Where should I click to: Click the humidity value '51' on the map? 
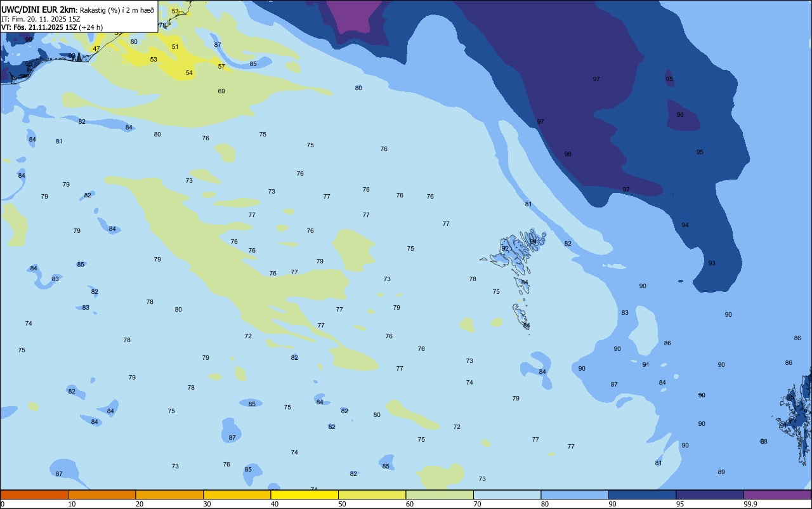175,47
